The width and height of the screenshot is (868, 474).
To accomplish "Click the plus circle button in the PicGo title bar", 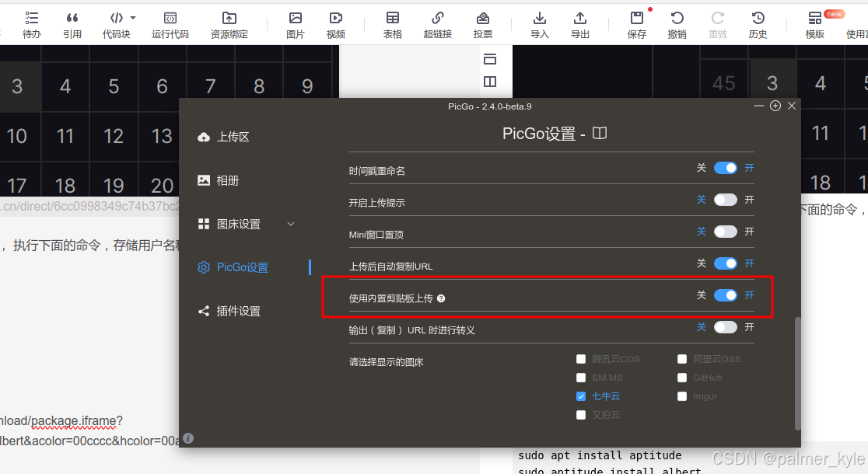I will pos(775,106).
